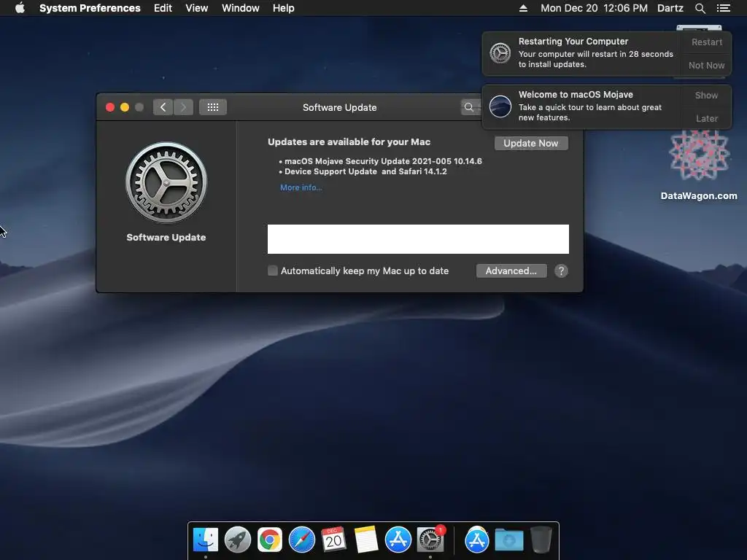
Task: Launch Launchpad rocket icon in Dock
Action: (237, 540)
